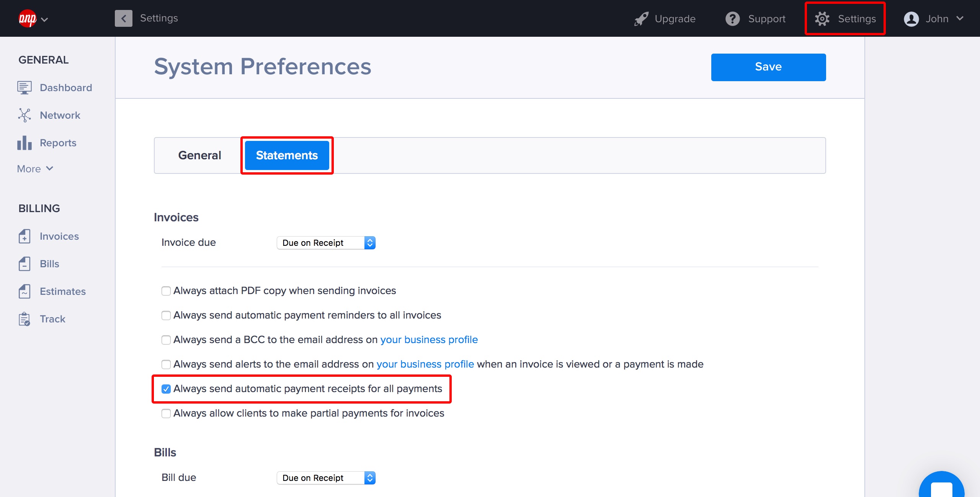Expand the More navigation menu
Viewport: 980px width, 497px height.
coord(35,168)
